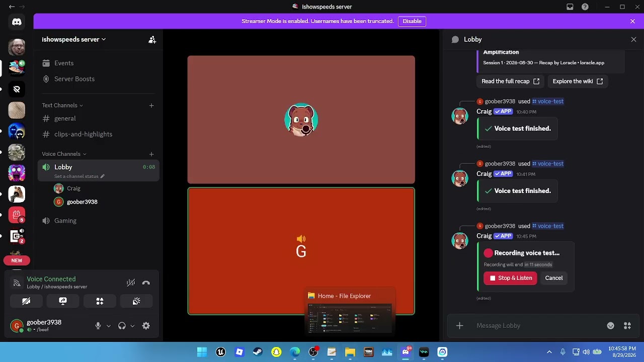644x362 pixels.
Task: Create a channel in Text Channels
Action: point(151,105)
